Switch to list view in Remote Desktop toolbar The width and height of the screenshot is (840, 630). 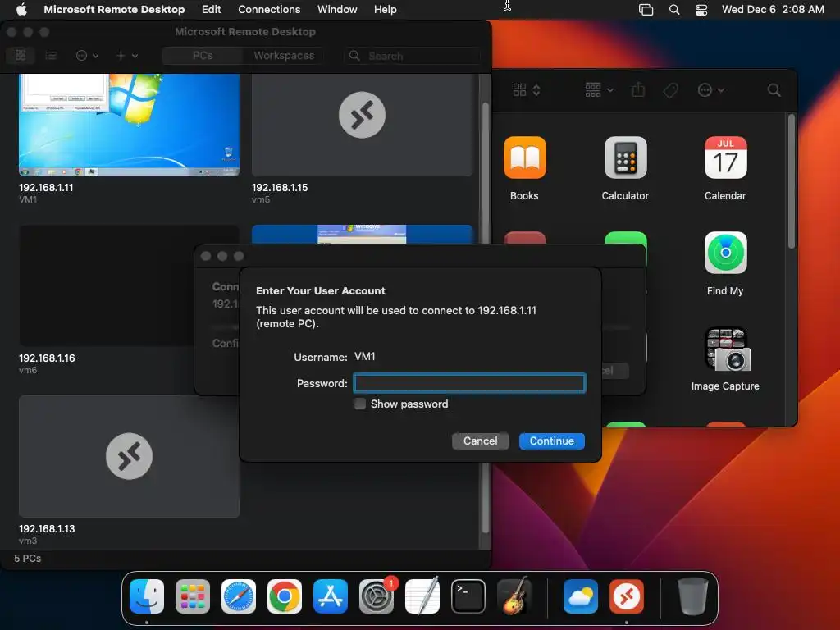click(x=51, y=55)
